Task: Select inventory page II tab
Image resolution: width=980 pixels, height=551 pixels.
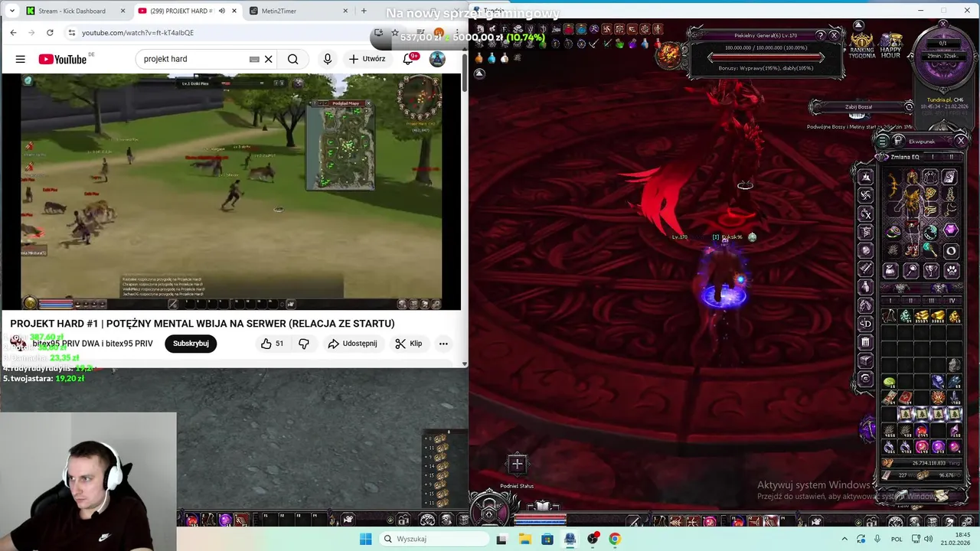Action: 911,301
